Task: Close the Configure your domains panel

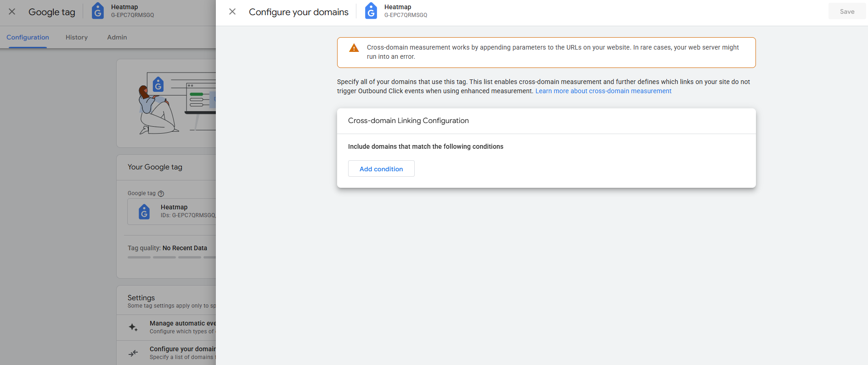Action: pos(232,11)
